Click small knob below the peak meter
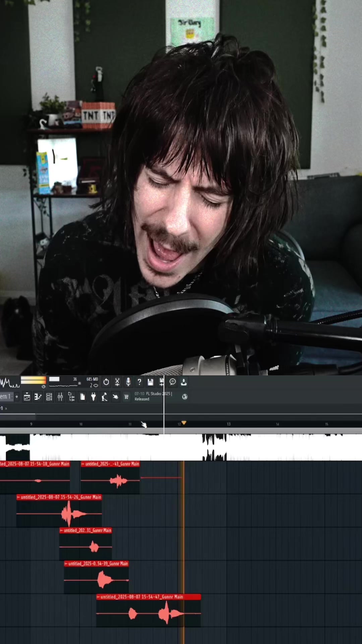Viewport: 362px width, 644px height. coord(43,386)
